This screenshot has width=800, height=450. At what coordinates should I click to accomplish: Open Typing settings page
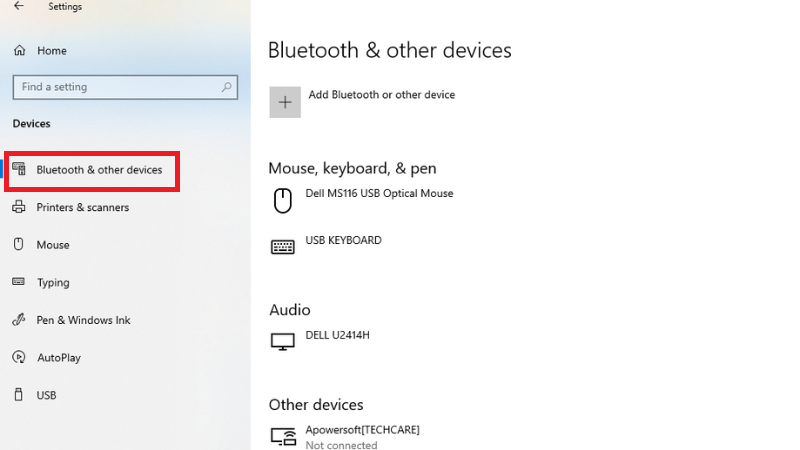pyautogui.click(x=53, y=283)
